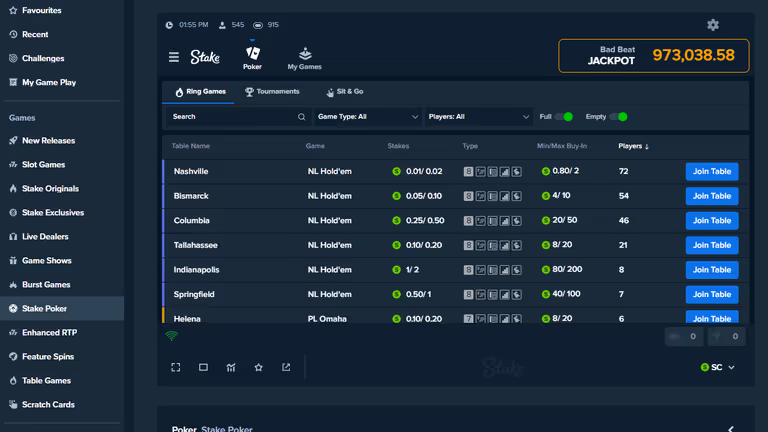Toggle the Empty tables switch
The height and width of the screenshot is (432, 768).
[x=618, y=117]
